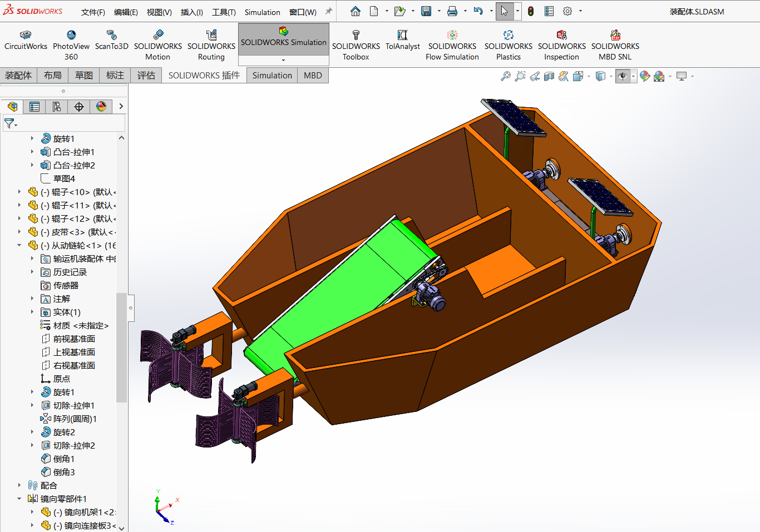Image resolution: width=760 pixels, height=532 pixels.
Task: Open the Save dropdown arrow
Action: click(x=439, y=11)
